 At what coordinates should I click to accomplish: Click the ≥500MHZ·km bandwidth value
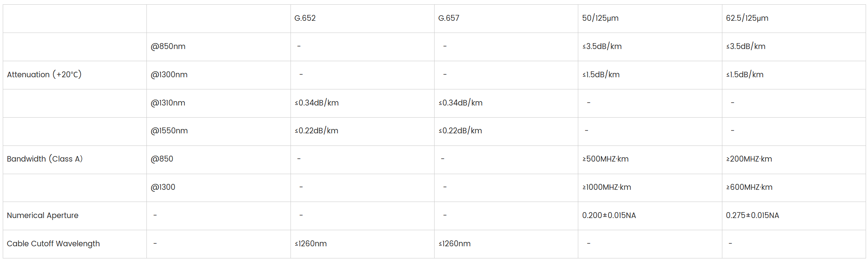tap(605, 159)
